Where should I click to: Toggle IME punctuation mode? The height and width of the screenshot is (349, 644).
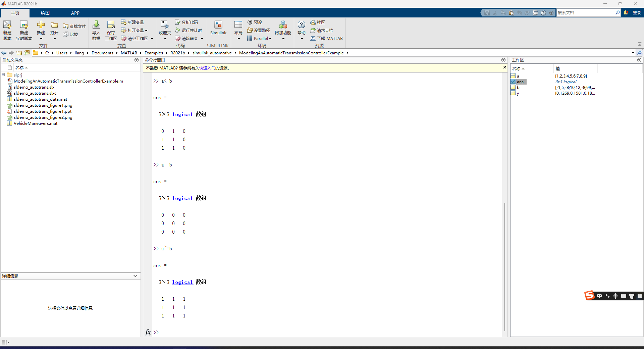[607, 296]
